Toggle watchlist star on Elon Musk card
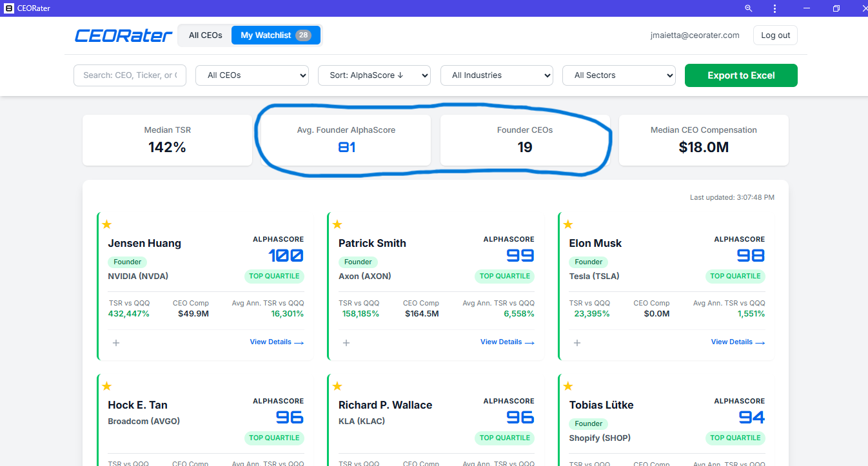Image resolution: width=868 pixels, height=466 pixels. coord(568,224)
